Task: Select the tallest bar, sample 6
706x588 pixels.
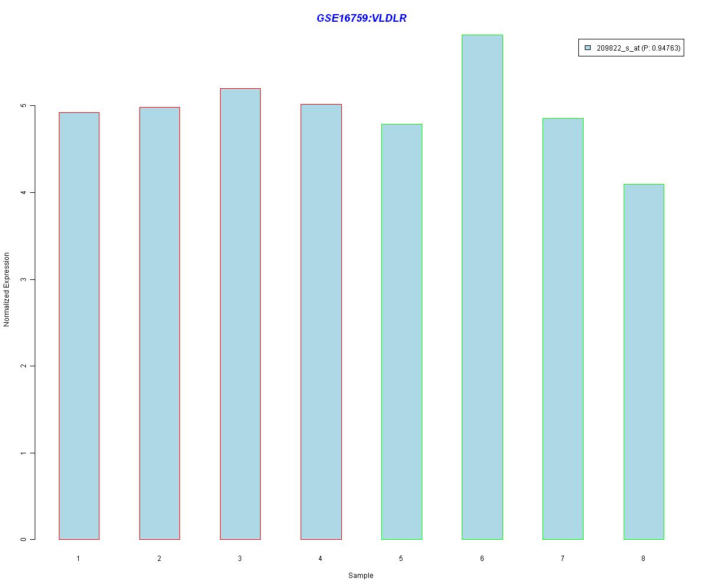Action: tap(482, 287)
